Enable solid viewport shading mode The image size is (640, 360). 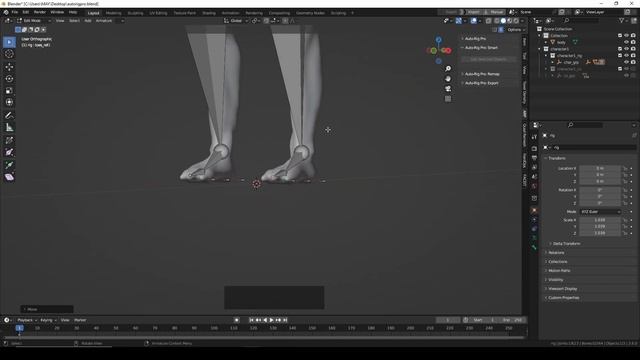tap(503, 20)
